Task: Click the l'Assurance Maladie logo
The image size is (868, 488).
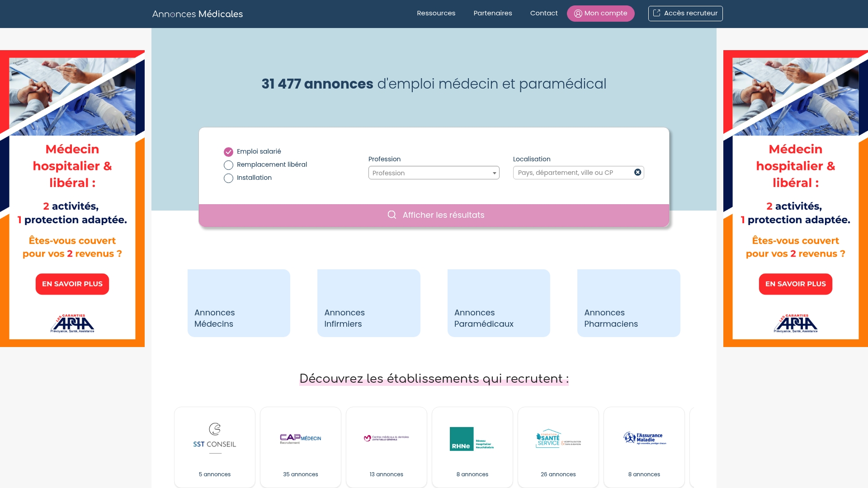Action: (x=644, y=437)
